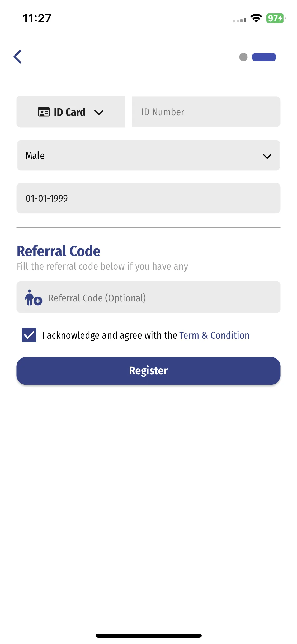Tap the home indicator bar
Screen dimensions: 297x644
(x=148, y=635)
